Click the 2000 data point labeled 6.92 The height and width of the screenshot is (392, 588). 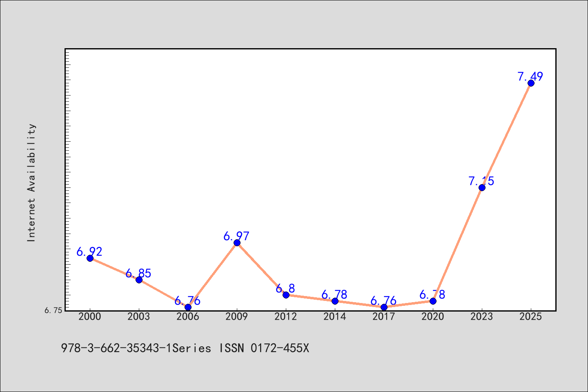click(x=90, y=258)
